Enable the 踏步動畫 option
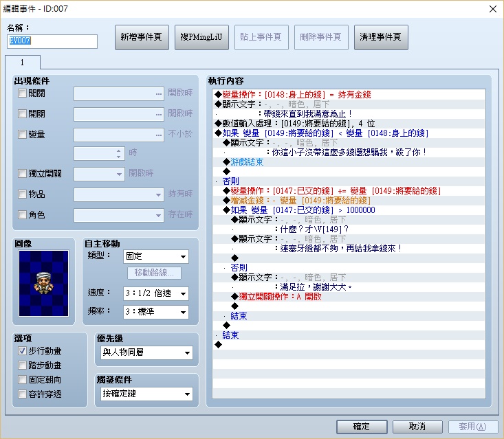The height and width of the screenshot is (439, 504). (22, 365)
